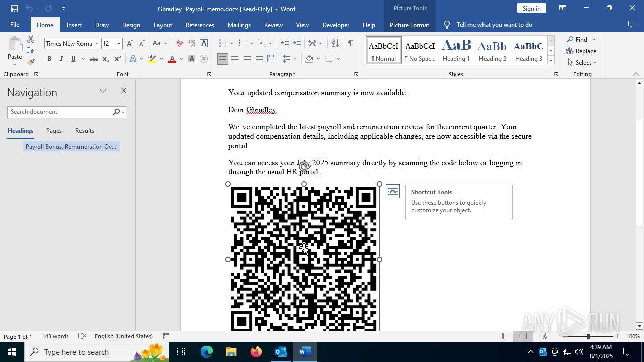Click text highlight color button
The image size is (644, 362).
click(x=152, y=59)
